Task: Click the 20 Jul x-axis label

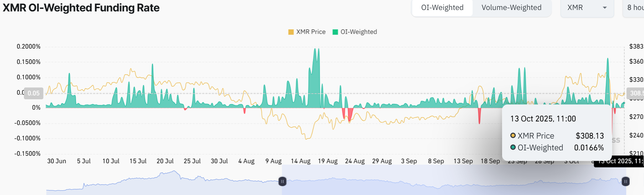Action: point(165,161)
